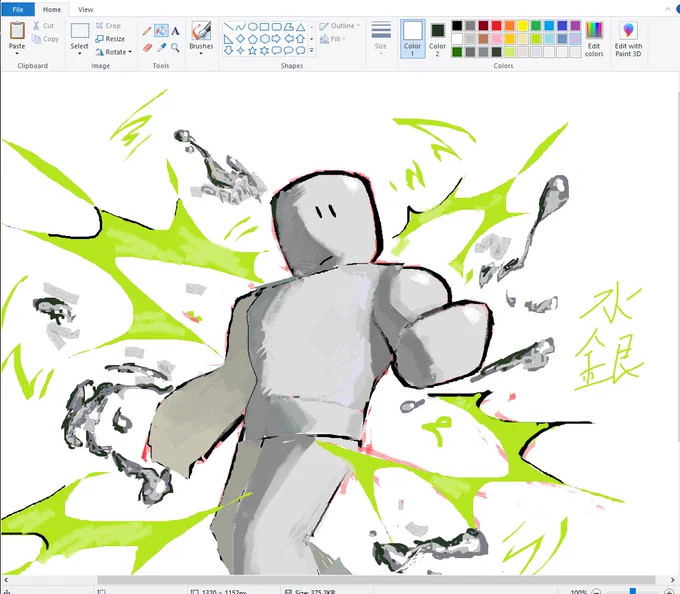Open the line Size dropdown
Screen dimensions: 680x594
[x=381, y=38]
